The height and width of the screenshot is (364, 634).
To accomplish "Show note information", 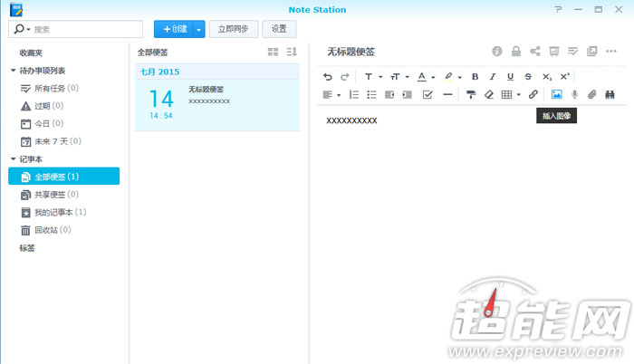I will pyautogui.click(x=497, y=52).
